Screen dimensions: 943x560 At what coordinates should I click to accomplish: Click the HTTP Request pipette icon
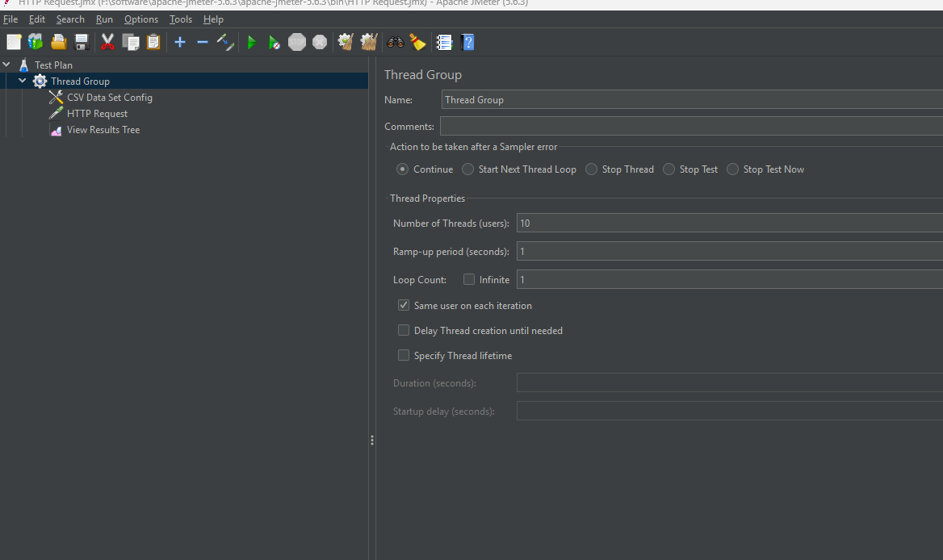pos(56,113)
